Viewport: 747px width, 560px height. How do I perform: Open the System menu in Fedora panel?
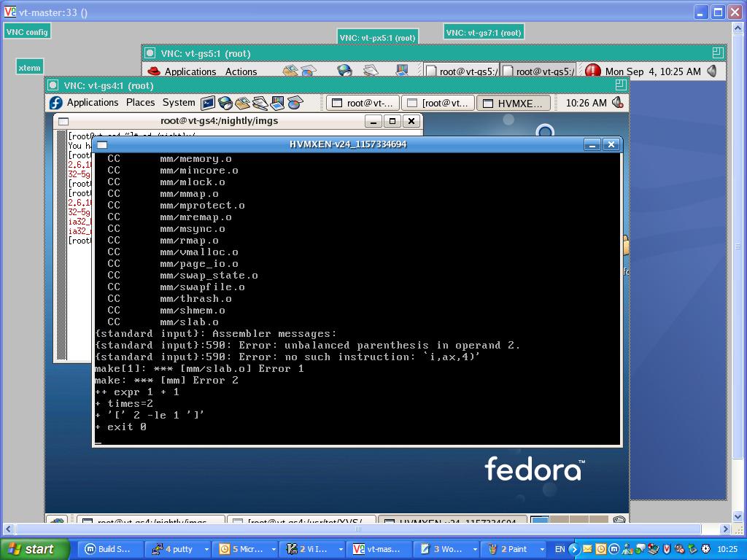click(x=179, y=103)
